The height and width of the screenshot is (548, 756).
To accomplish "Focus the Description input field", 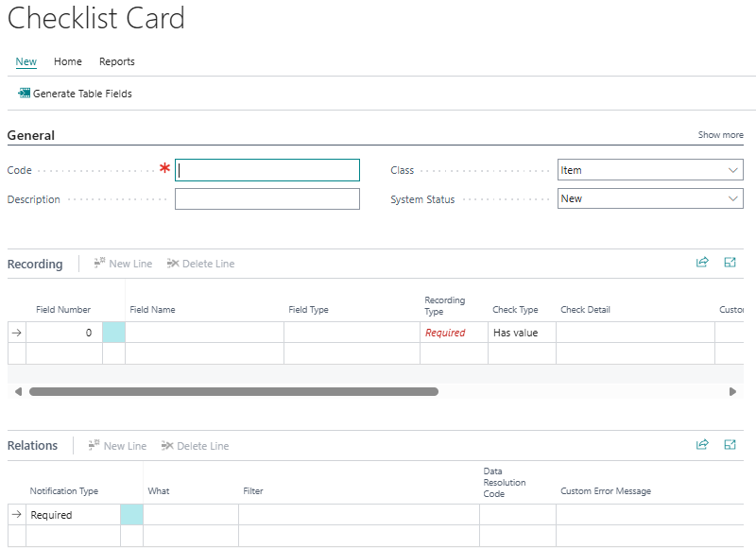I will click(267, 198).
